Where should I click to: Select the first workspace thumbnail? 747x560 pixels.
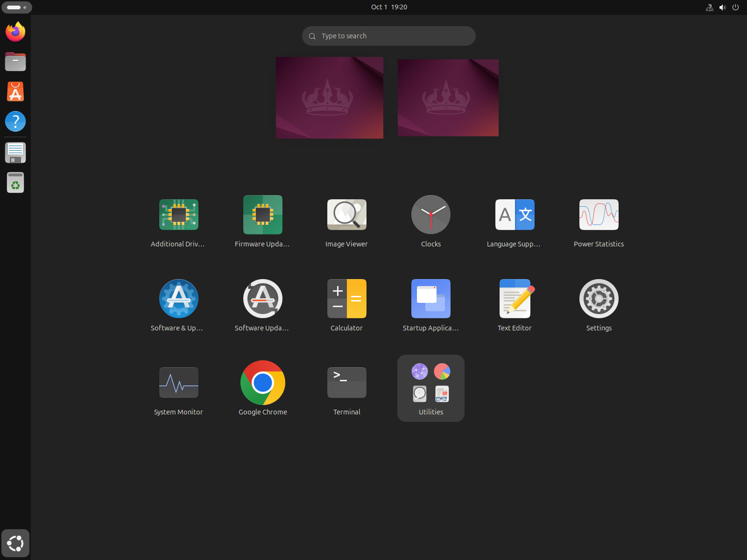329,98
